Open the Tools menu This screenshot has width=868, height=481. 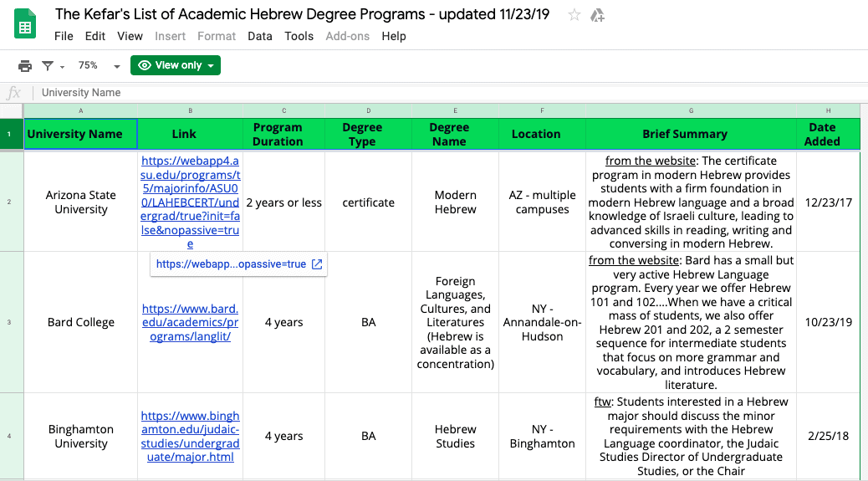pos(299,36)
